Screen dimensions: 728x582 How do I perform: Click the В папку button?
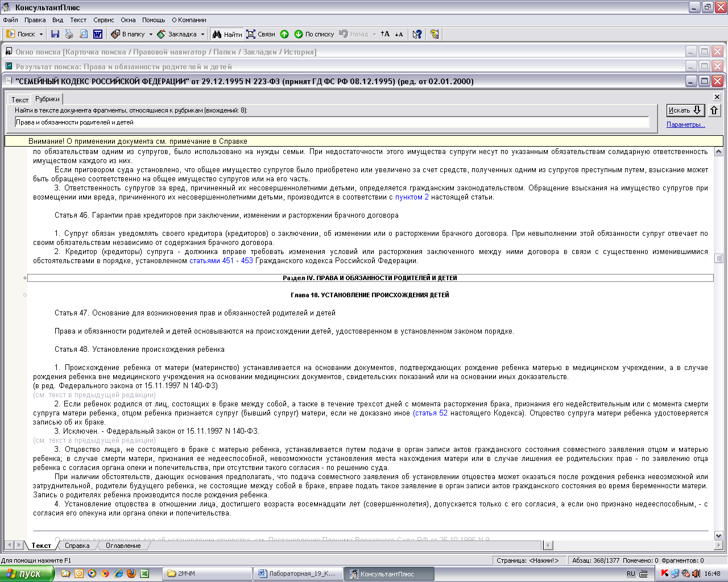click(x=128, y=34)
